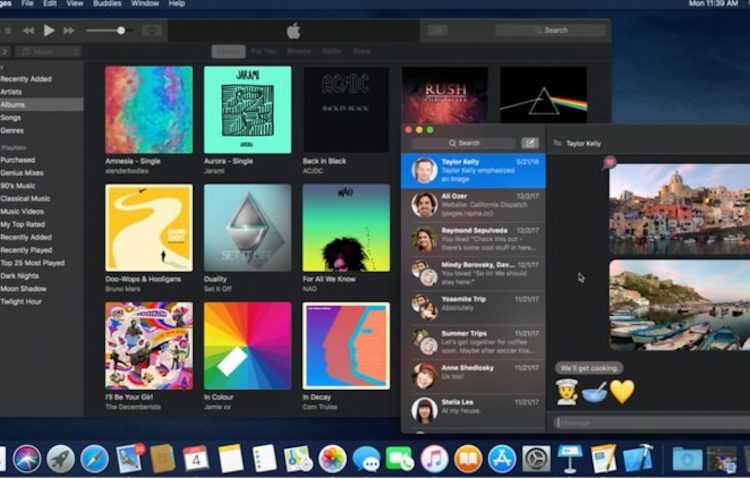
Task: Open the File menu
Action: coord(27,3)
